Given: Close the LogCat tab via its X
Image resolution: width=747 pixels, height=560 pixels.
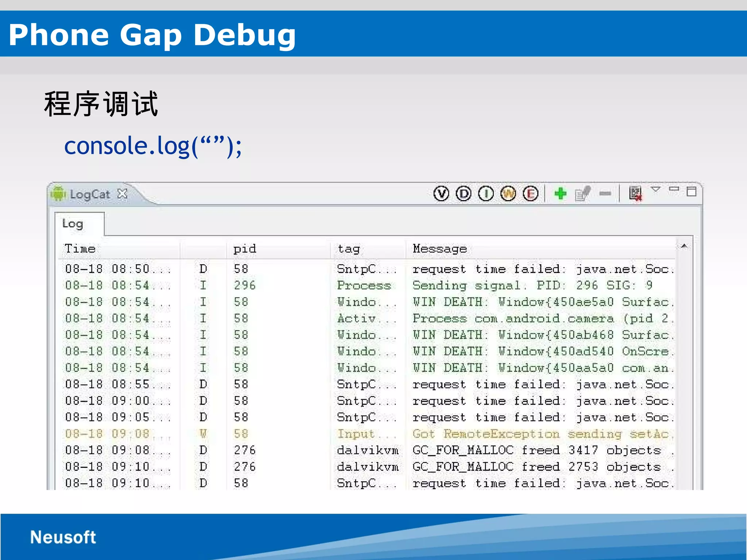Looking at the screenshot, I should [123, 194].
